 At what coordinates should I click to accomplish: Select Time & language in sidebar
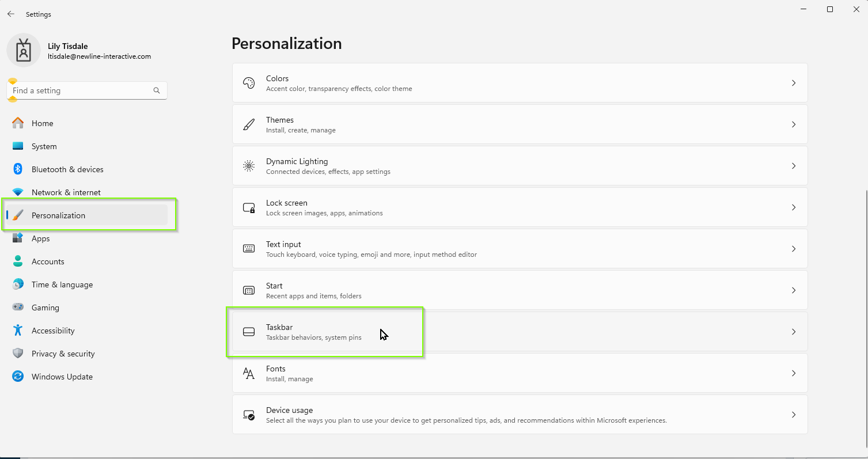tap(86, 284)
